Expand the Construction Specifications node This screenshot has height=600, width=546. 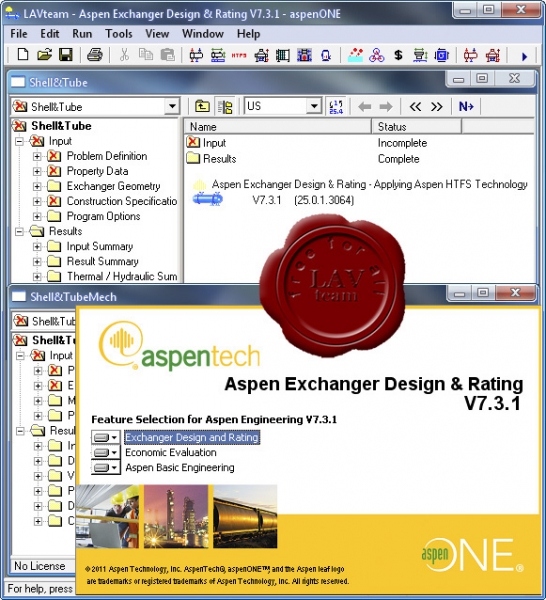37,201
